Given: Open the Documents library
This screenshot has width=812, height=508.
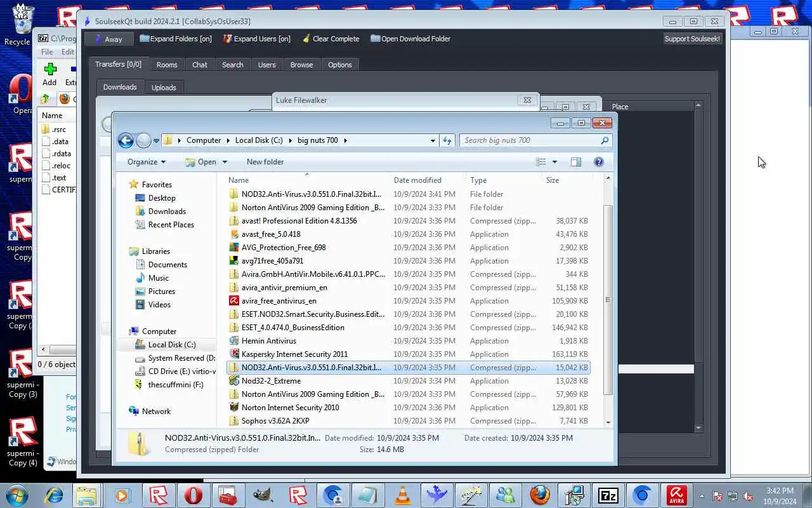Looking at the screenshot, I should (x=167, y=265).
